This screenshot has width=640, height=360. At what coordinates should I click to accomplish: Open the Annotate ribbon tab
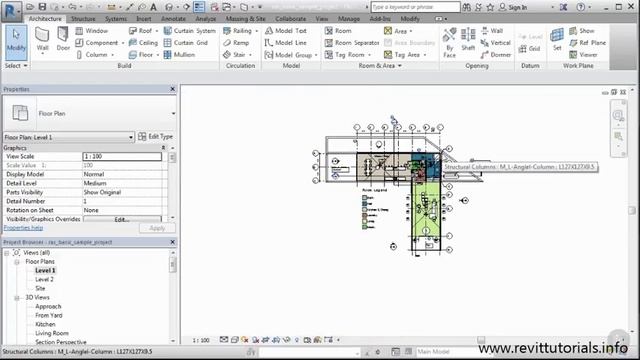[173, 19]
